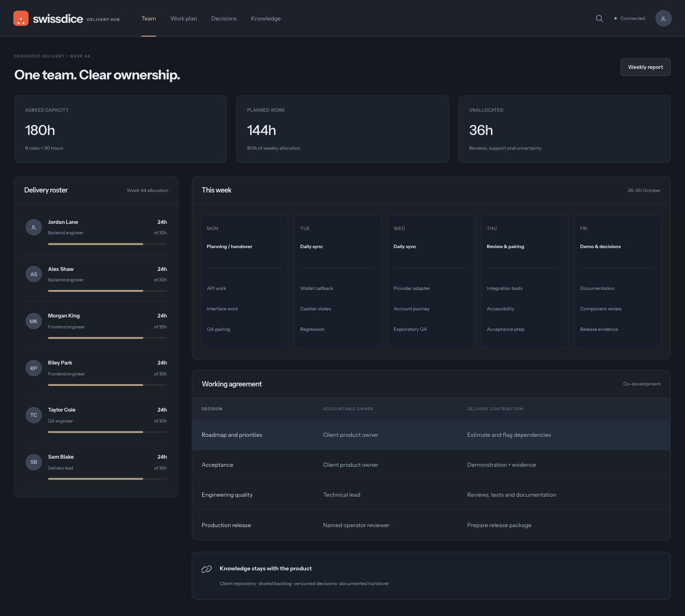Click 'Integration tests' under Thursday

[505, 289]
